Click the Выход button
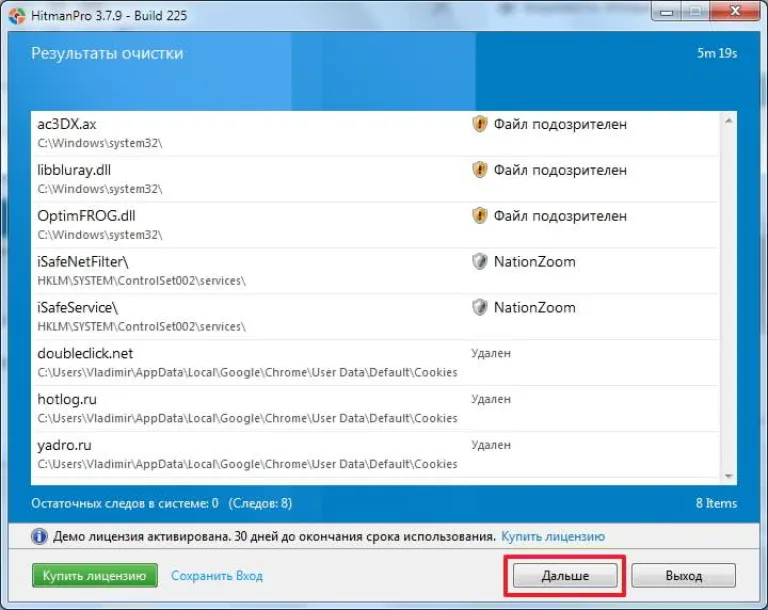Image resolution: width=768 pixels, height=610 pixels. point(683,575)
